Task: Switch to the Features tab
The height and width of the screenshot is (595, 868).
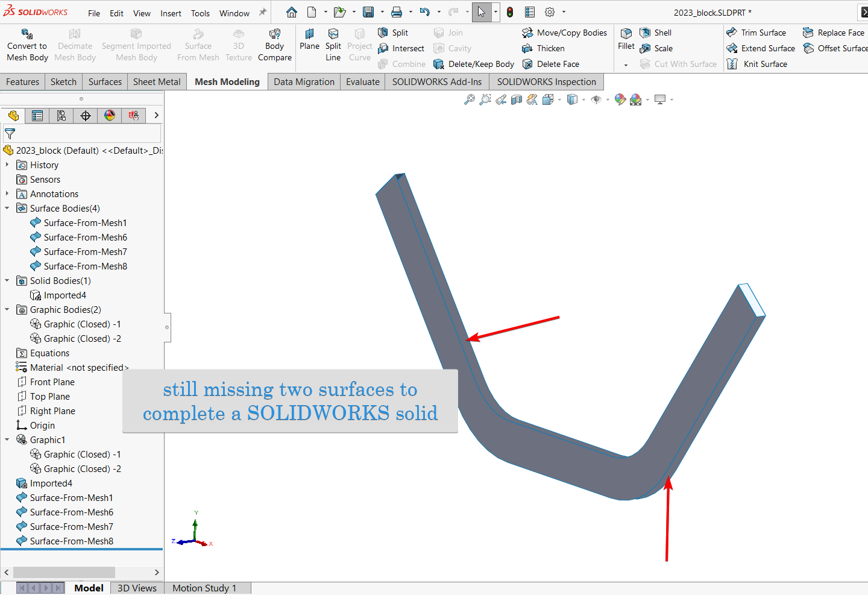Action: [x=22, y=82]
